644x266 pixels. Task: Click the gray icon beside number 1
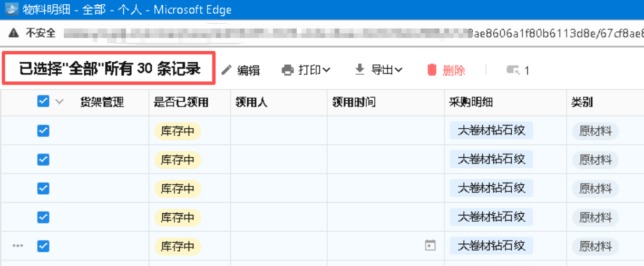point(513,70)
